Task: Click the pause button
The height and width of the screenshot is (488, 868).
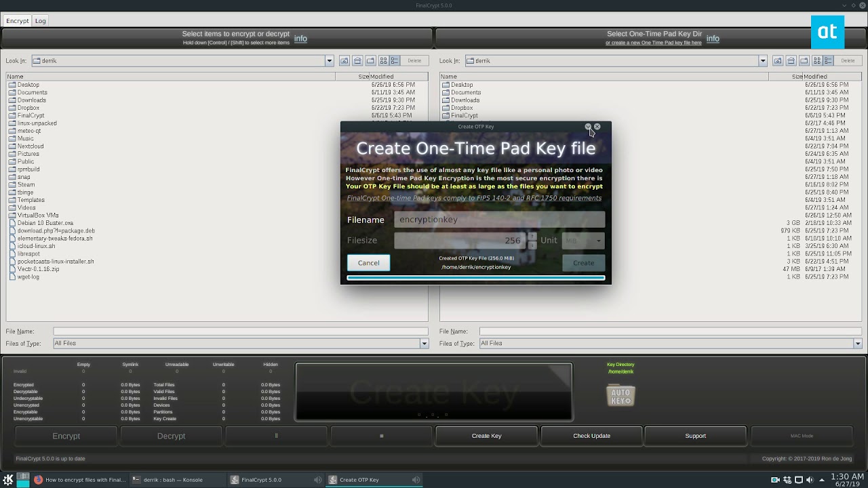Action: [276, 436]
